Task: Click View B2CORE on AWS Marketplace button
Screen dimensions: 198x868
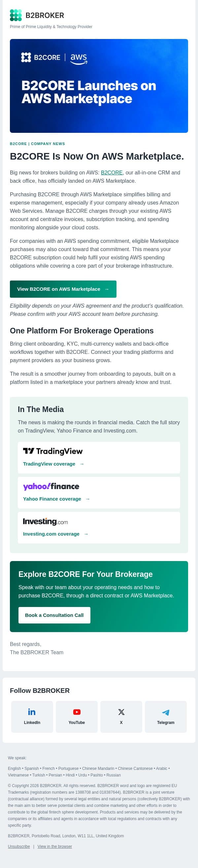Action: [63, 289]
